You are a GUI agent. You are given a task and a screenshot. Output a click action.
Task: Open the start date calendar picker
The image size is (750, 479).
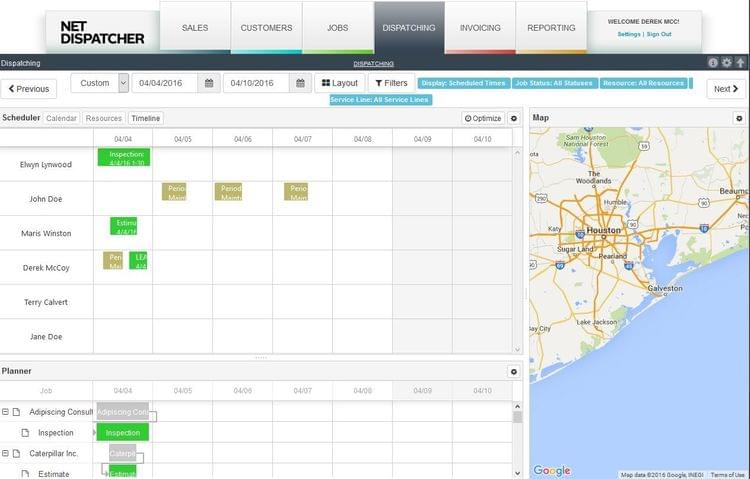pos(210,84)
